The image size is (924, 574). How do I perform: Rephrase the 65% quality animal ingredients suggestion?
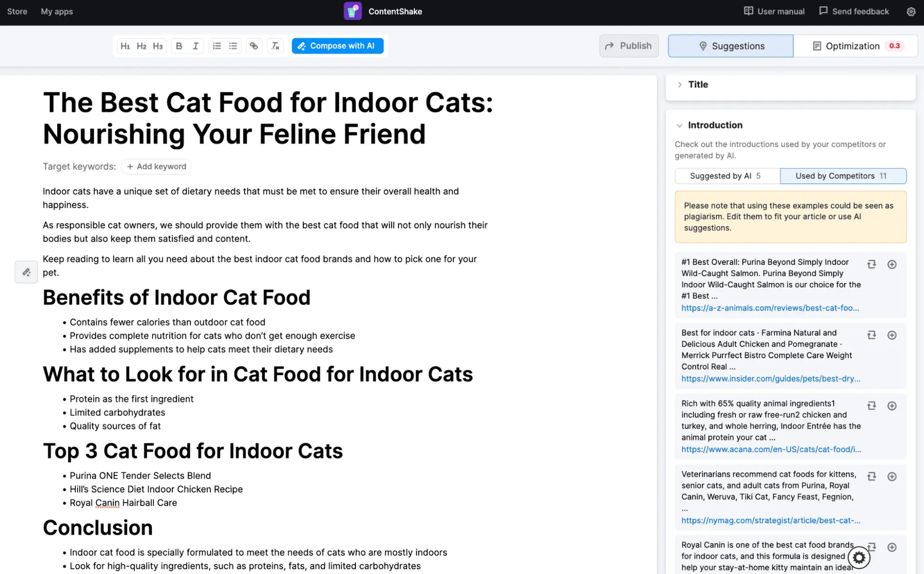tap(872, 406)
